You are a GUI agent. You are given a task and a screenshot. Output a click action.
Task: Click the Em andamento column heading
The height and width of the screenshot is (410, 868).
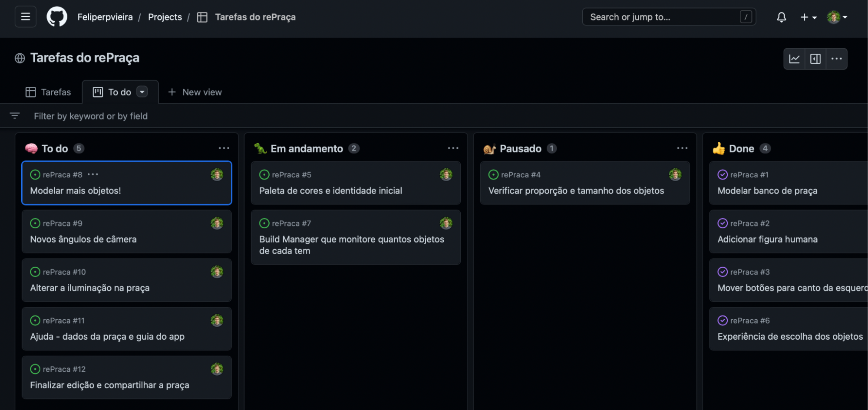[307, 148]
